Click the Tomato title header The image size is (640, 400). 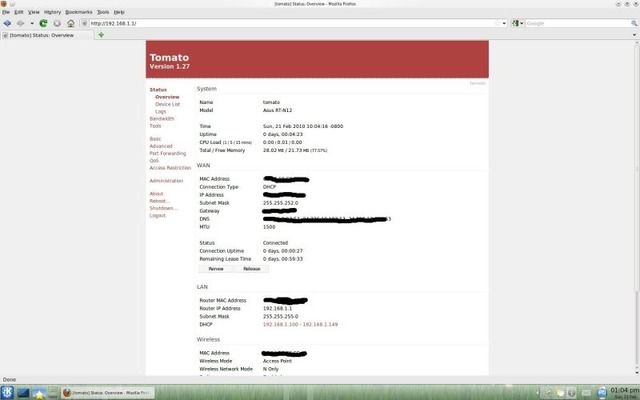(169, 57)
